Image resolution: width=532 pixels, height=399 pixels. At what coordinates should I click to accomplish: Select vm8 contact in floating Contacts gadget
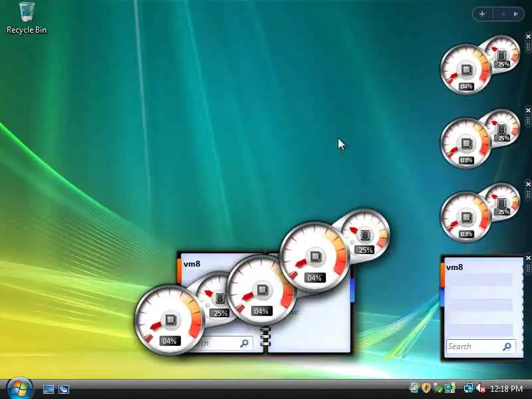192,263
